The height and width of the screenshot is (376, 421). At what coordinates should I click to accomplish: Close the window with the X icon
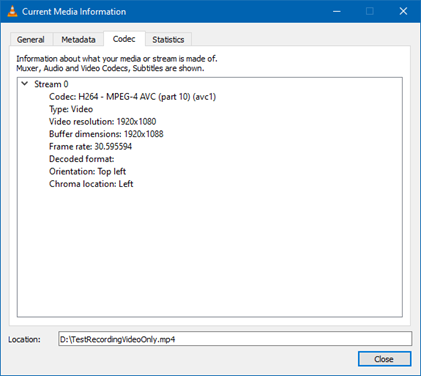(x=403, y=11)
